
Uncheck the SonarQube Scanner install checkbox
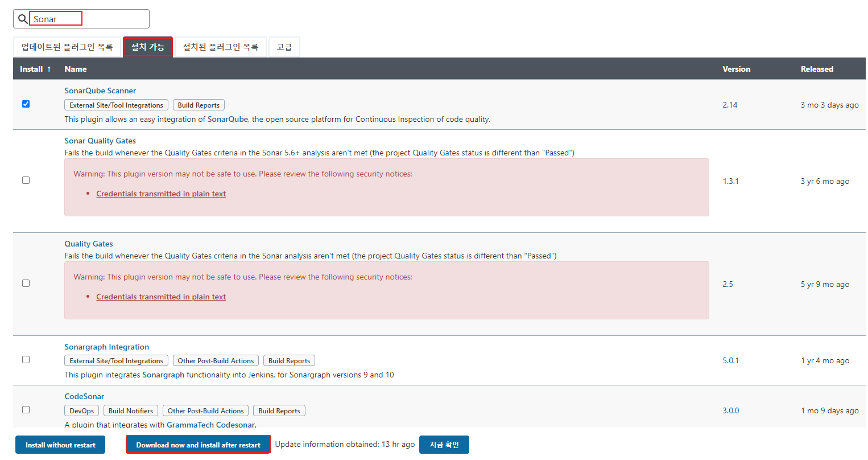click(26, 104)
